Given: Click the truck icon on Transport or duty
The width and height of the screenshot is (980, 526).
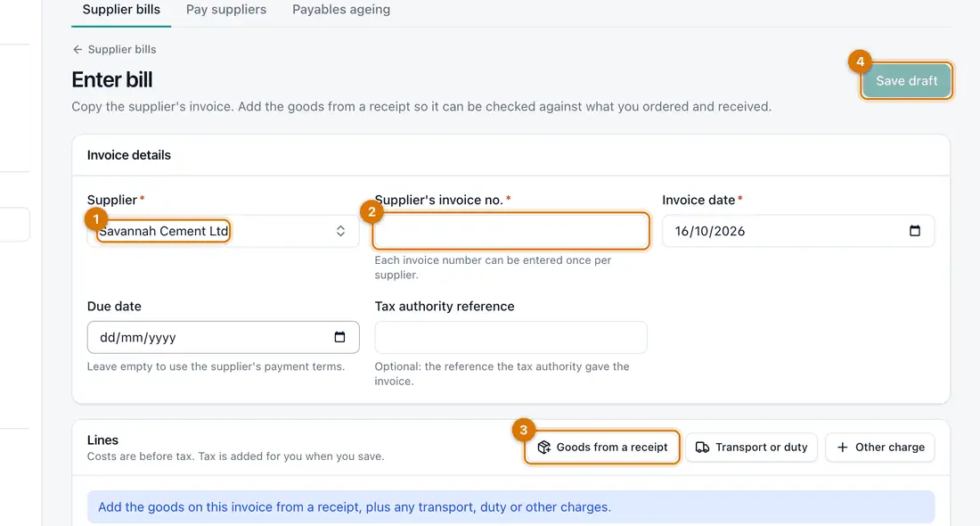Looking at the screenshot, I should click(703, 448).
